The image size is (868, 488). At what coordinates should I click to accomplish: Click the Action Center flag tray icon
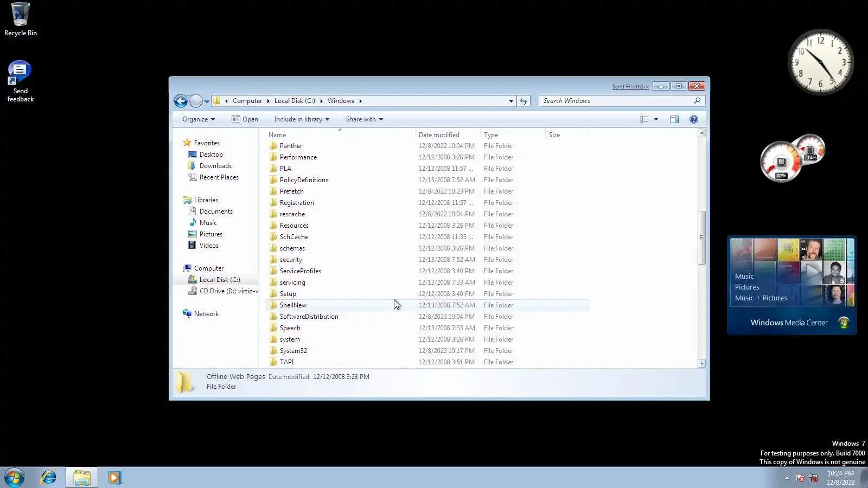click(x=800, y=478)
